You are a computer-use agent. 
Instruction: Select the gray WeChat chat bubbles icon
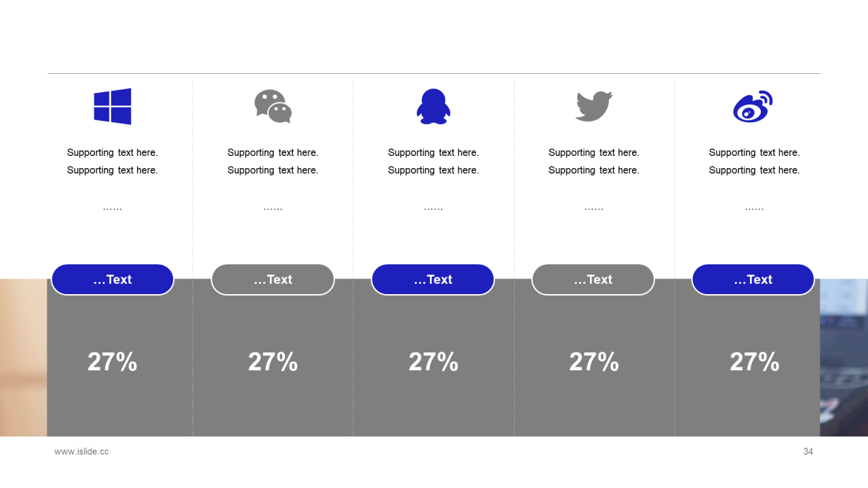pos(273,106)
